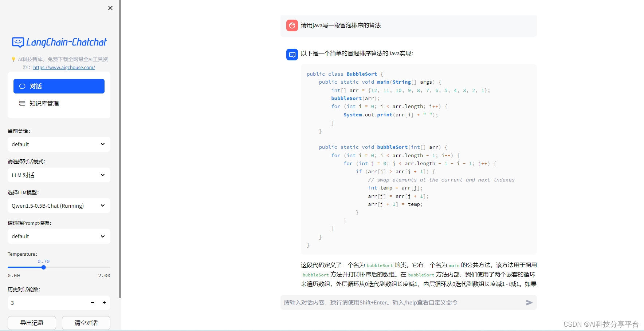Decrease 历史对话轮数 with minus button
644x331 pixels.
pos(93,303)
